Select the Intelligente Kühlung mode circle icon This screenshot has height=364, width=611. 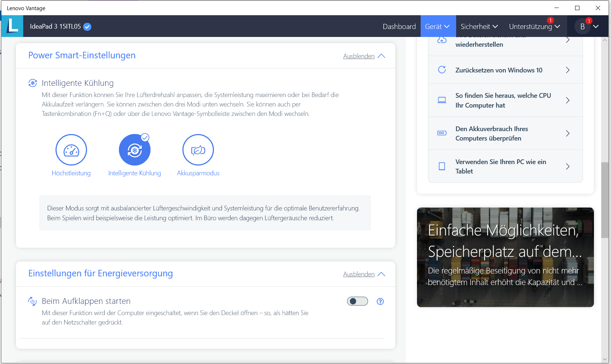click(135, 150)
